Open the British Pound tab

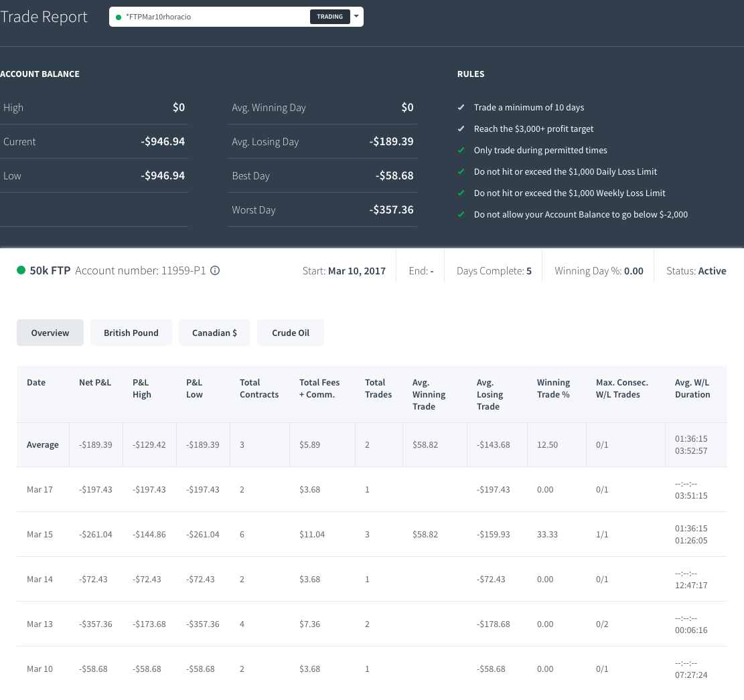point(131,333)
